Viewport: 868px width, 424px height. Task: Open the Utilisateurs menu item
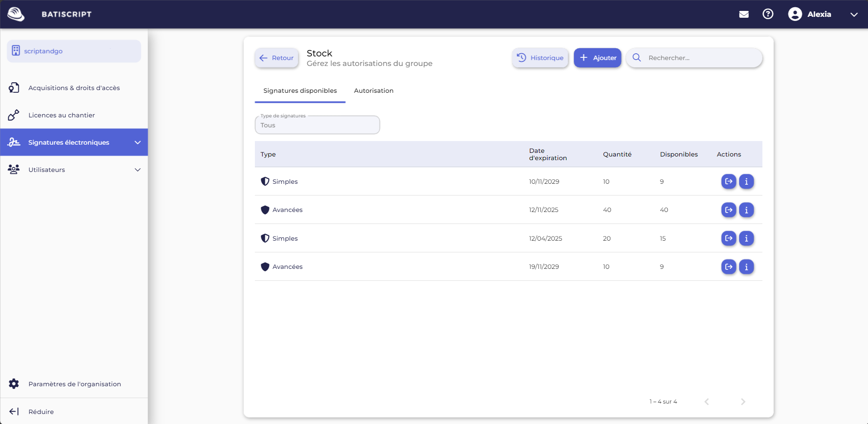pos(74,170)
